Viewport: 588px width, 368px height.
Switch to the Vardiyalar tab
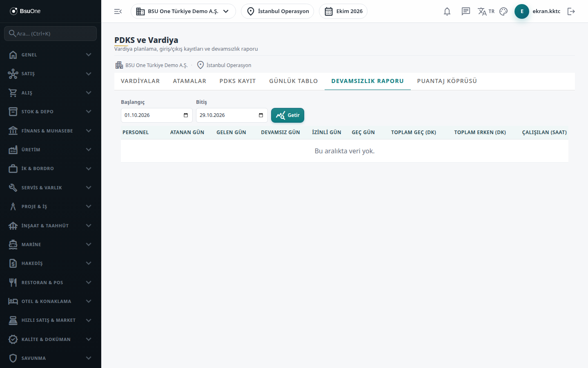coord(140,81)
